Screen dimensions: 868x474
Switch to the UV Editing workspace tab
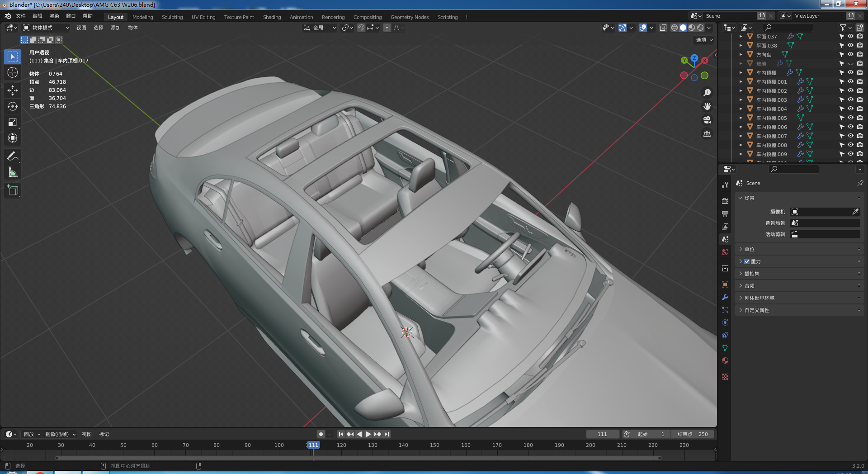click(203, 17)
